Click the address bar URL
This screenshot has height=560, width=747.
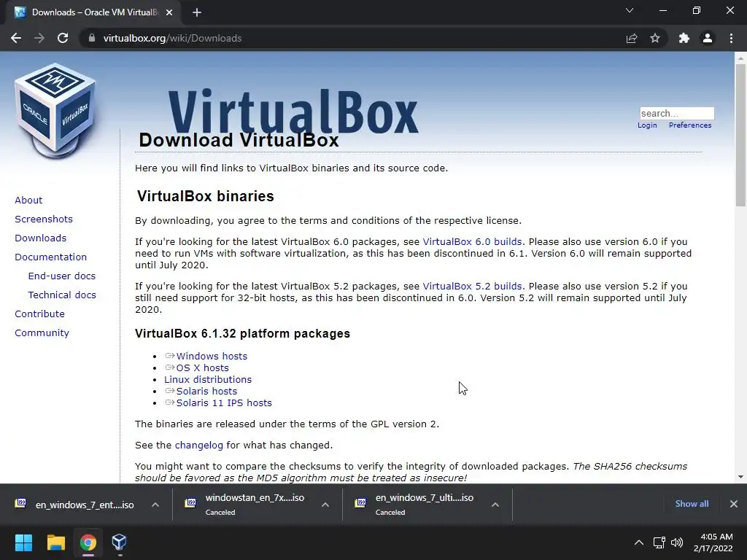[172, 38]
